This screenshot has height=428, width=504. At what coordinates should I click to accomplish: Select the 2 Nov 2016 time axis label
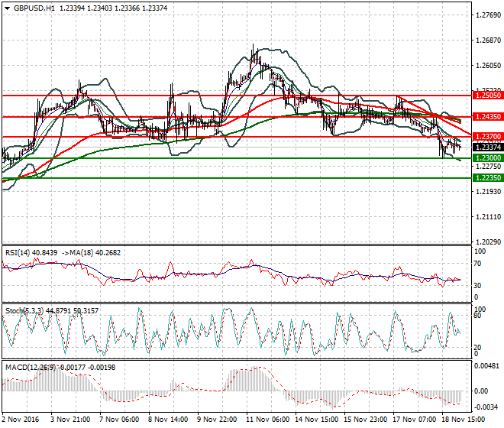pos(21,420)
